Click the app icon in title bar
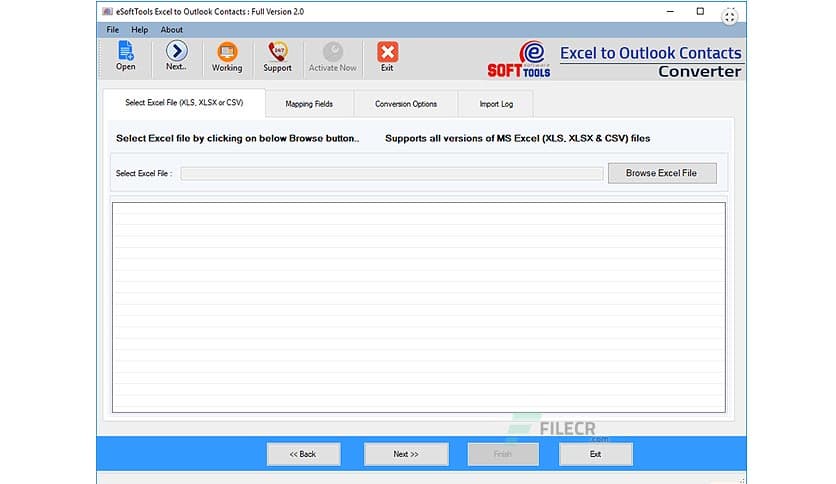Screen dimensions: 836x484 pyautogui.click(x=107, y=11)
